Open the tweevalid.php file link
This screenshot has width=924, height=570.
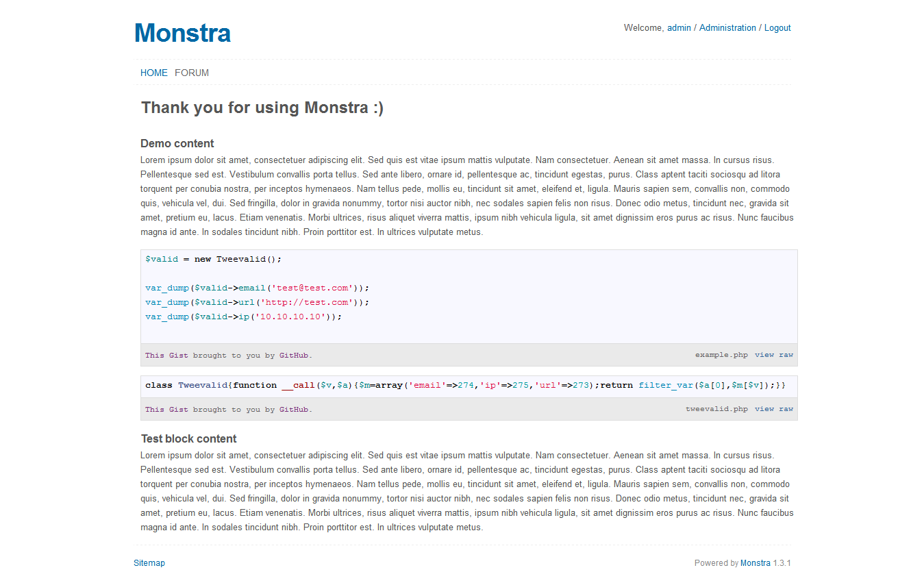tap(716, 409)
